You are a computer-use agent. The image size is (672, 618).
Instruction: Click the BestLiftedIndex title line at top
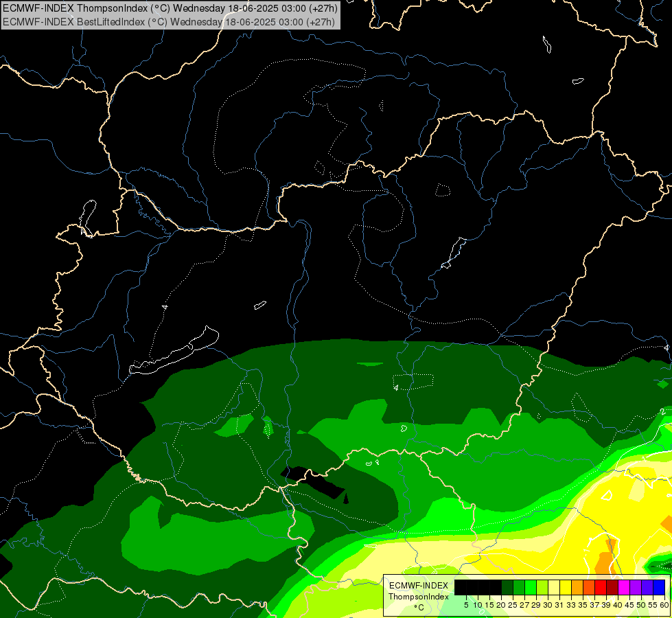(169, 22)
